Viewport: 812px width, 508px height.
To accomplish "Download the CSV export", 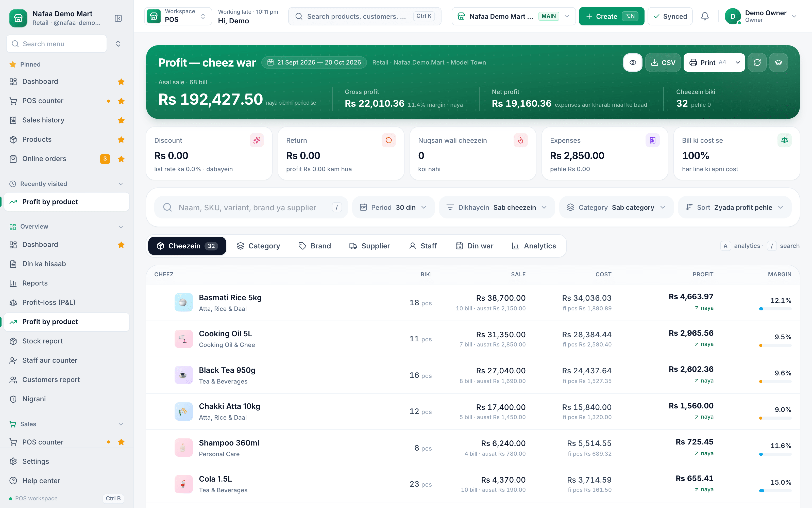I will [x=663, y=62].
